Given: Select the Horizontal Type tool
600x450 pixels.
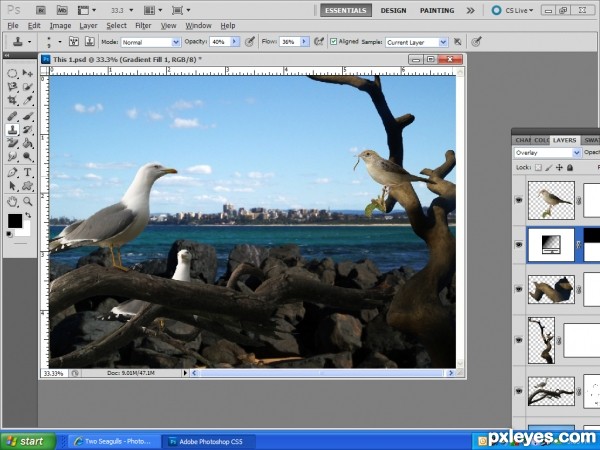Looking at the screenshot, I should coord(28,172).
